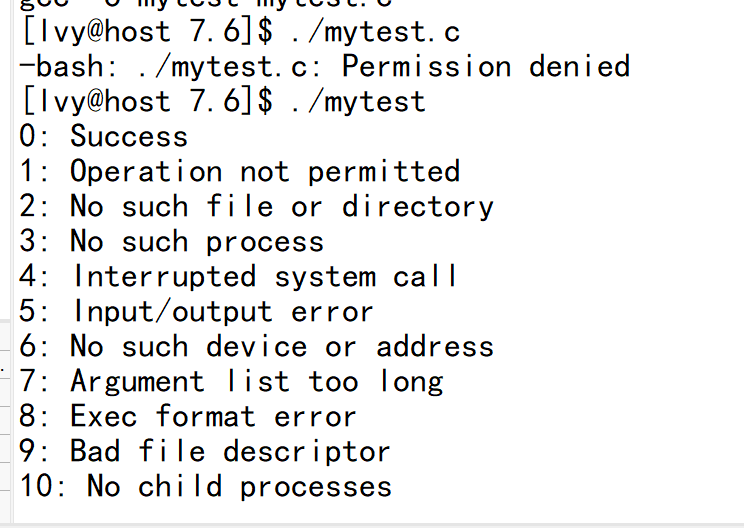The width and height of the screenshot is (744, 528).
Task: Click the '5: Input/output error' line
Action: tap(196, 312)
